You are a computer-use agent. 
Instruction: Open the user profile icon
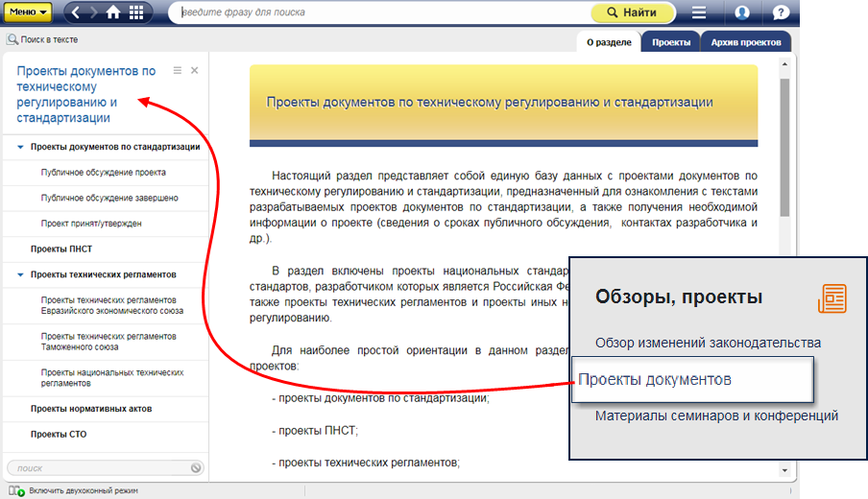point(741,12)
